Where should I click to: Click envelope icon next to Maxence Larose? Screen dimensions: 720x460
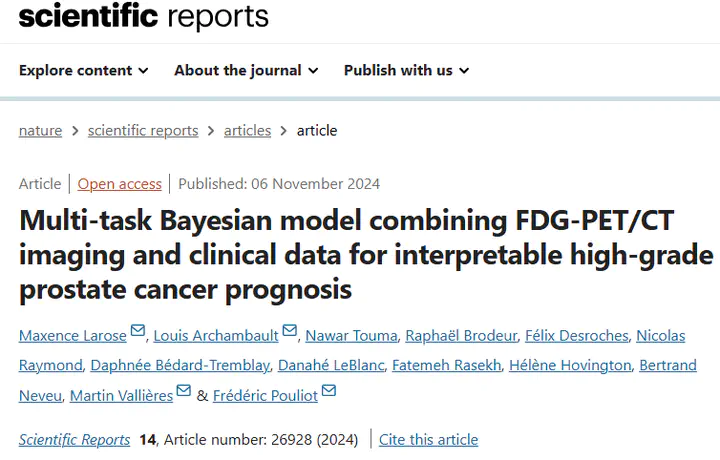138,330
